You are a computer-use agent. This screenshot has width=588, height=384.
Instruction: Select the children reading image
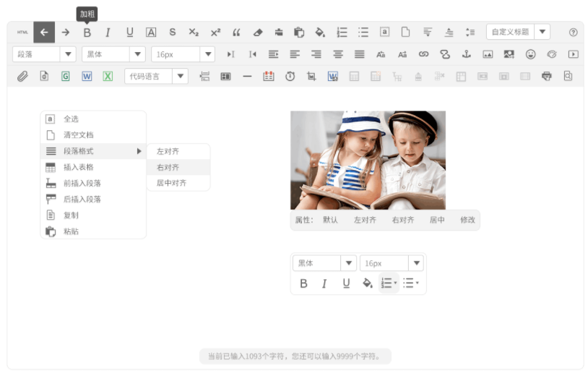pyautogui.click(x=368, y=161)
